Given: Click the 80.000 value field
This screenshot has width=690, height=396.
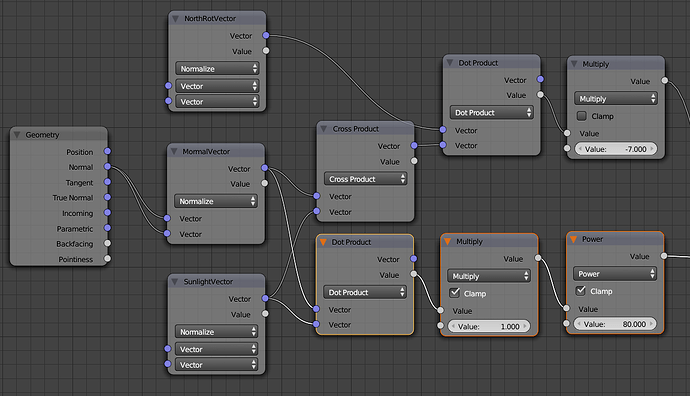Looking at the screenshot, I should click(615, 324).
